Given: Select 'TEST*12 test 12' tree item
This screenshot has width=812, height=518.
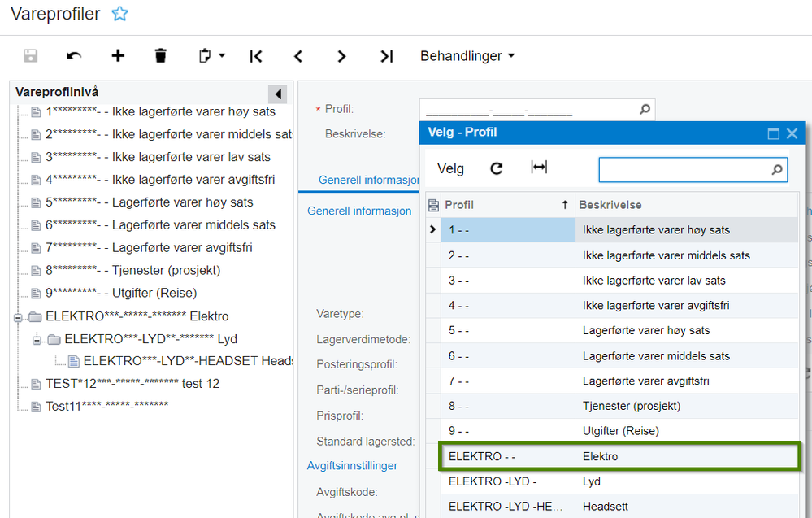Looking at the screenshot, I should tap(132, 384).
